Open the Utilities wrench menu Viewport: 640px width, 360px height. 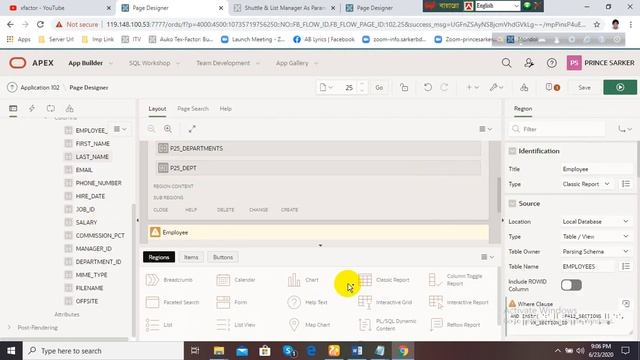tap(496, 87)
